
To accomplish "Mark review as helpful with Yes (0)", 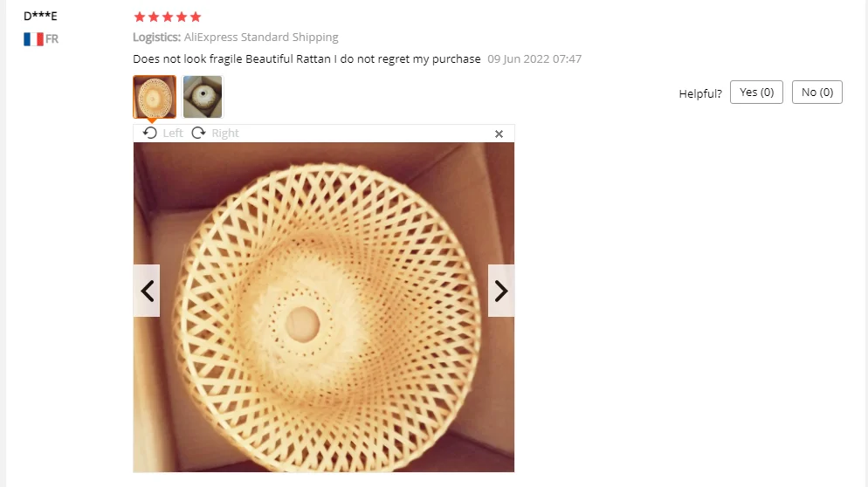I will 756,92.
